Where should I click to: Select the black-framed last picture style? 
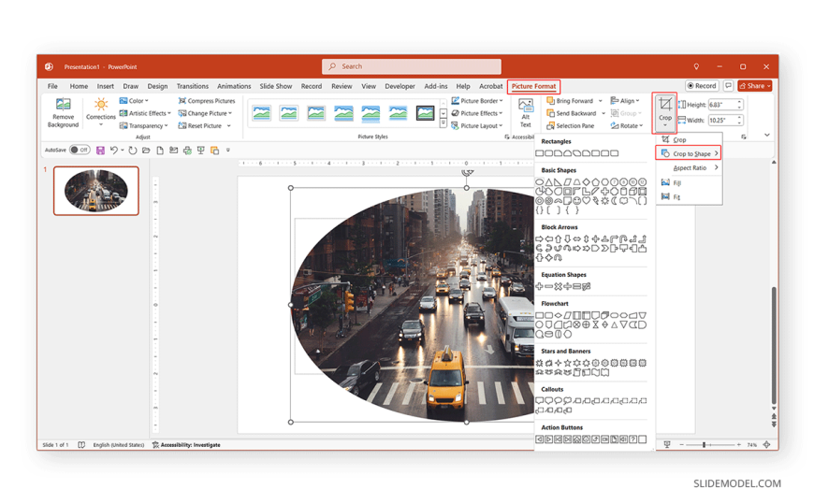pos(425,112)
